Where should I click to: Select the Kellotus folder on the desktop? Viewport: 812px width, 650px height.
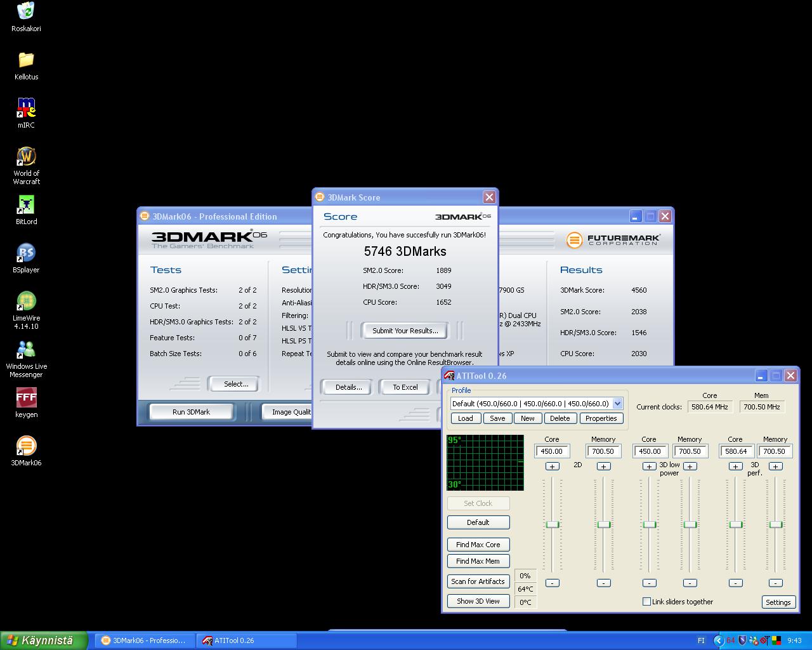click(26, 66)
